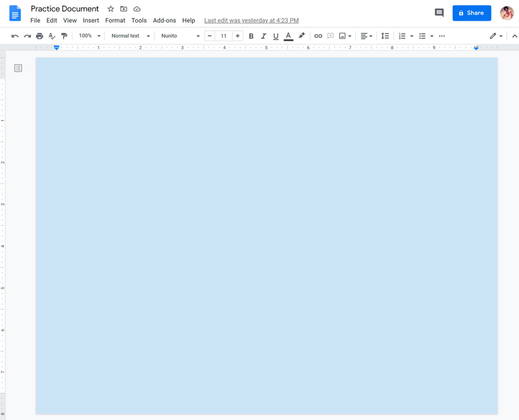Open the Add-ons menu
This screenshot has height=420, width=519.
point(164,20)
